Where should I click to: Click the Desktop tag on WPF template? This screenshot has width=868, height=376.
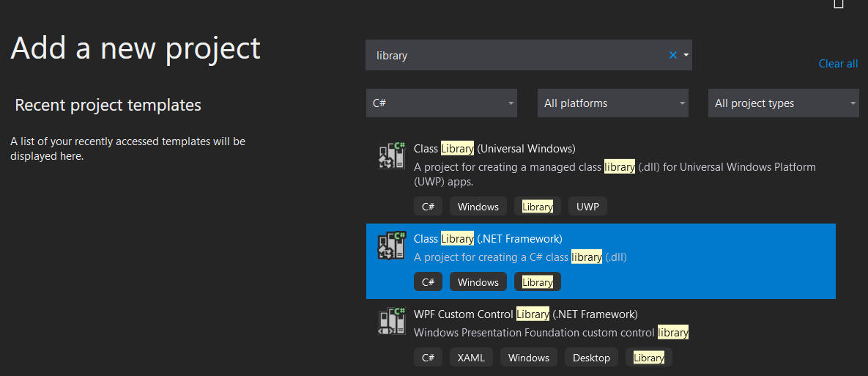[591, 358]
